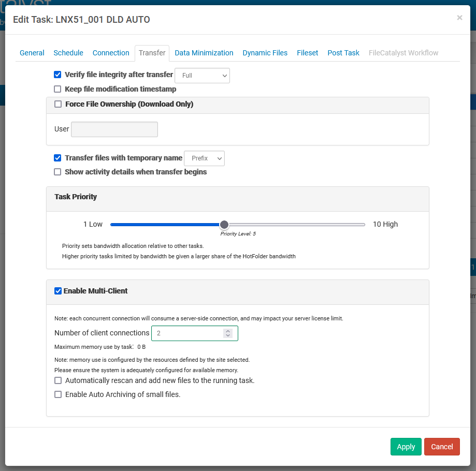Decrease client connections with stepper down arrow
The height and width of the screenshot is (471, 476).
(x=228, y=335)
